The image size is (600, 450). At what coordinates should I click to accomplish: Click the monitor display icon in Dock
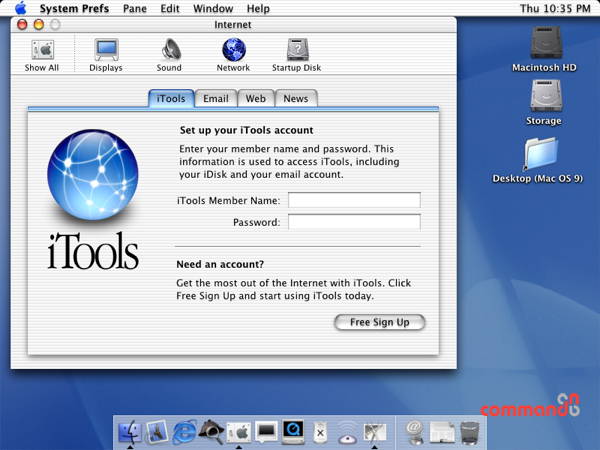[266, 432]
